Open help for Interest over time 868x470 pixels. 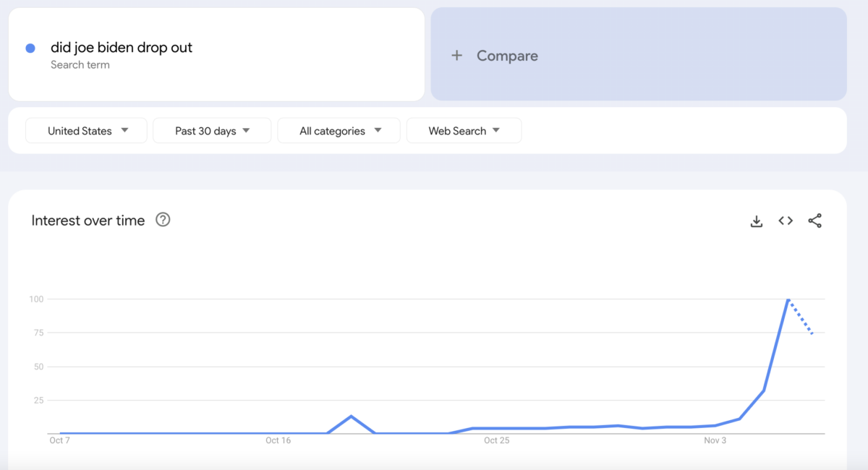point(163,220)
